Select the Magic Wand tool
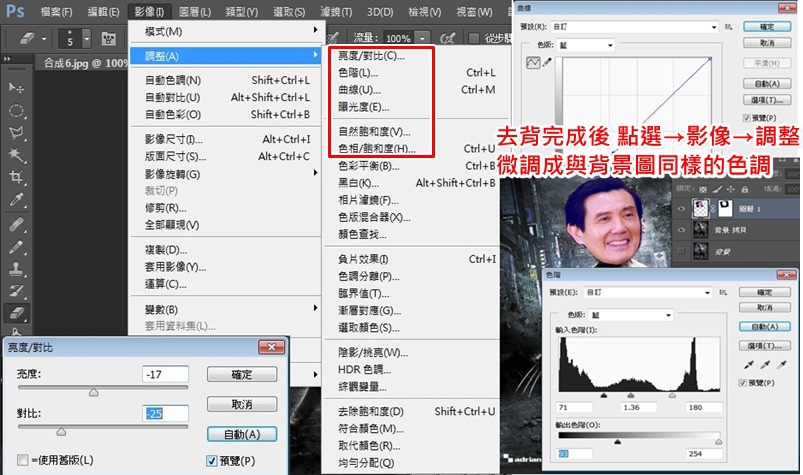 point(16,155)
